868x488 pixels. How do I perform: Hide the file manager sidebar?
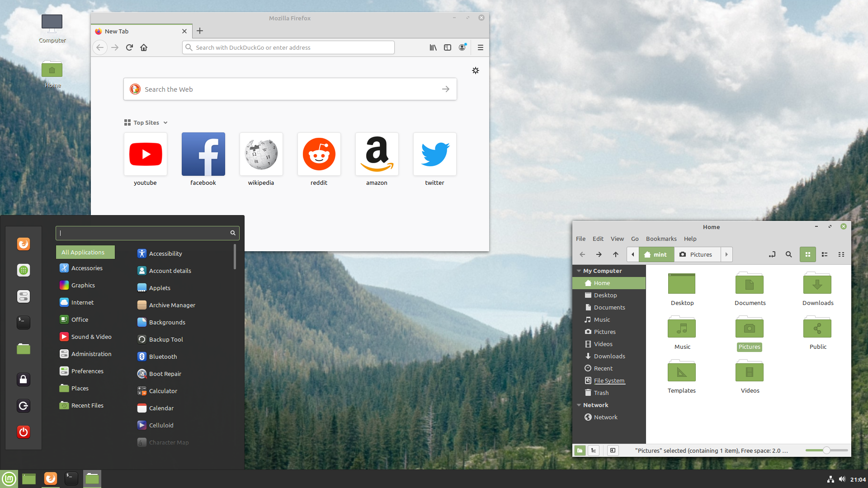point(613,450)
